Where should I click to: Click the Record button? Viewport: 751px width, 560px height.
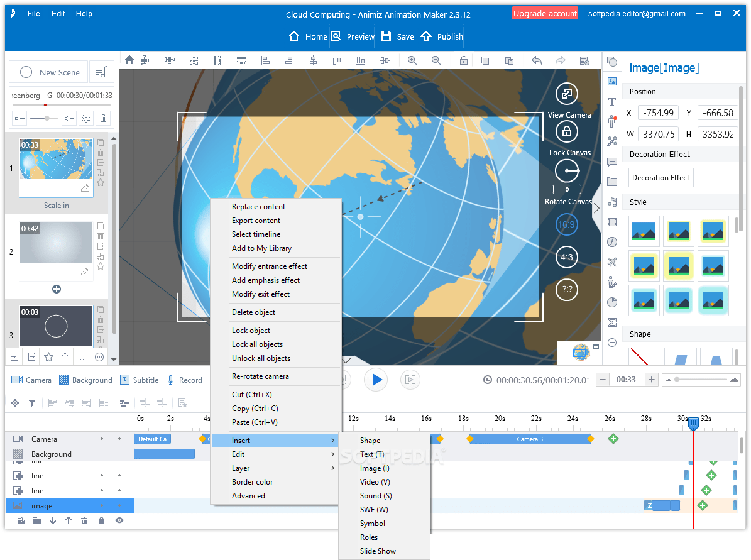click(x=185, y=380)
